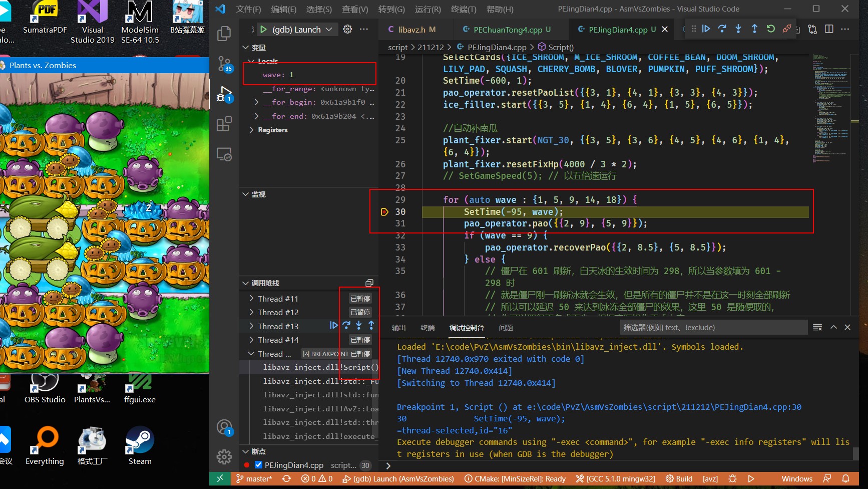The width and height of the screenshot is (868, 489).
Task: Continue Thread #13 from call stack row
Action: pos(334,326)
